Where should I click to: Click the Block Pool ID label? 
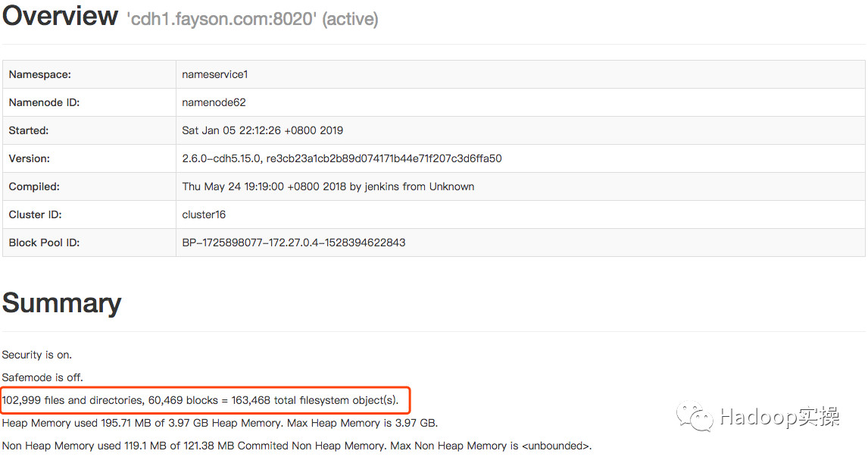pyautogui.click(x=44, y=243)
